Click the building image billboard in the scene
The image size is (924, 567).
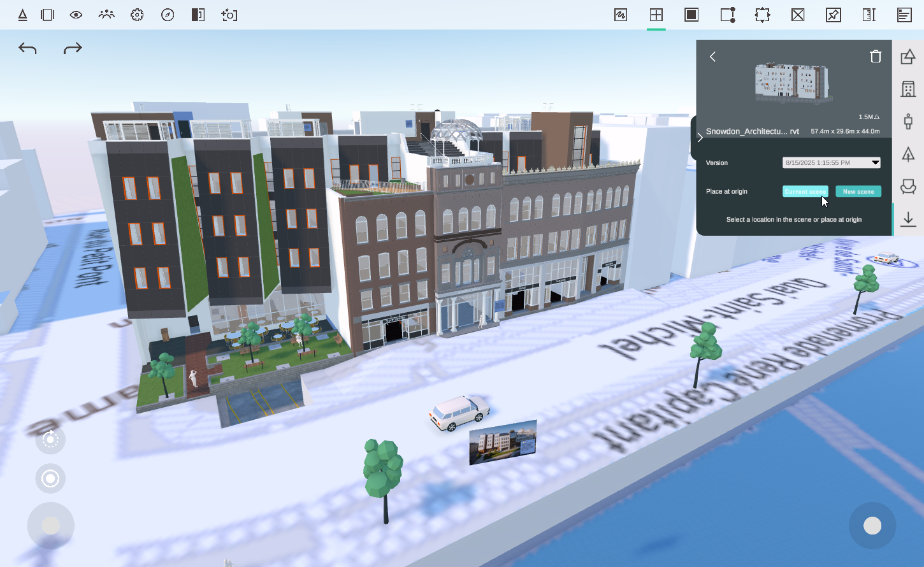[x=503, y=442]
